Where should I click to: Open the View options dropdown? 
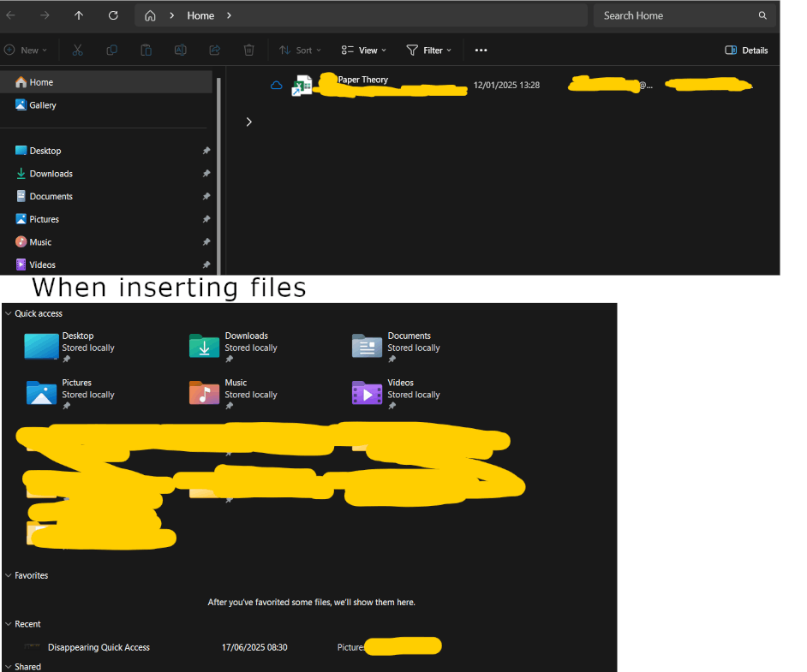tap(363, 50)
